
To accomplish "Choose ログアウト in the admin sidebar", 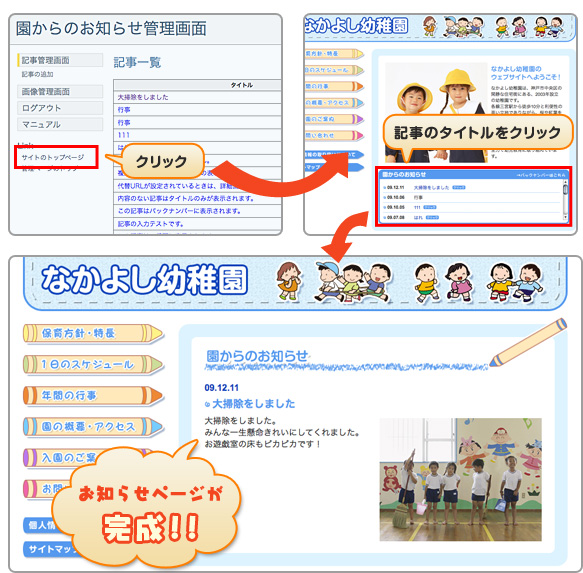I will point(60,108).
